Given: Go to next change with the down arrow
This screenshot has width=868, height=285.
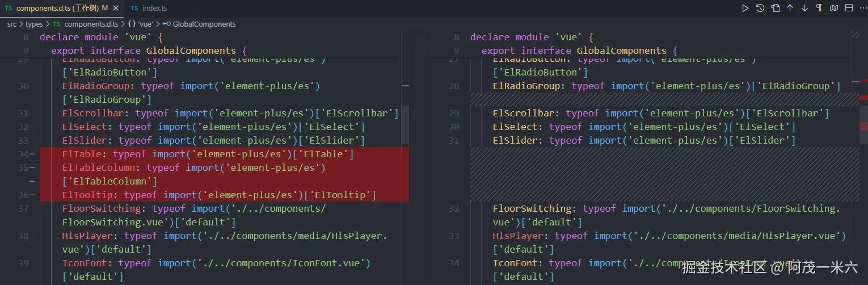Looking at the screenshot, I should (804, 8).
